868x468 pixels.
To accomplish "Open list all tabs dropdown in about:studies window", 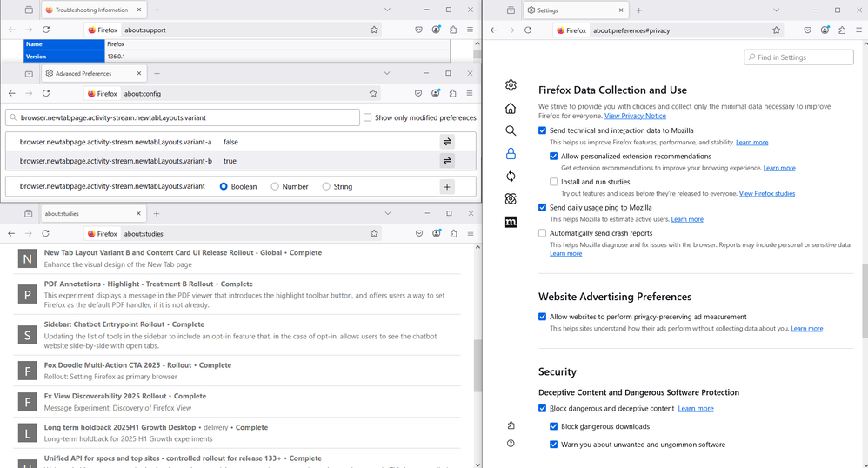I will 388,213.
